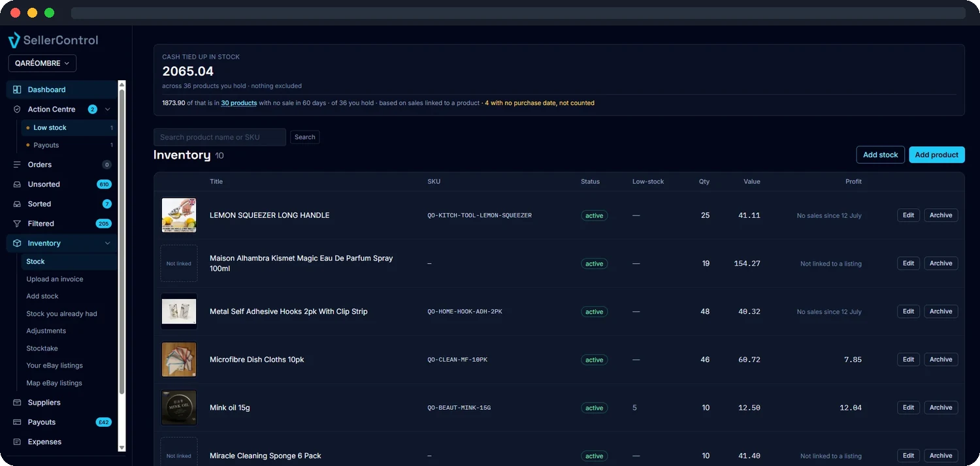Click the Unsorted inbox icon
The width and height of the screenshot is (980, 466).
tap(17, 184)
